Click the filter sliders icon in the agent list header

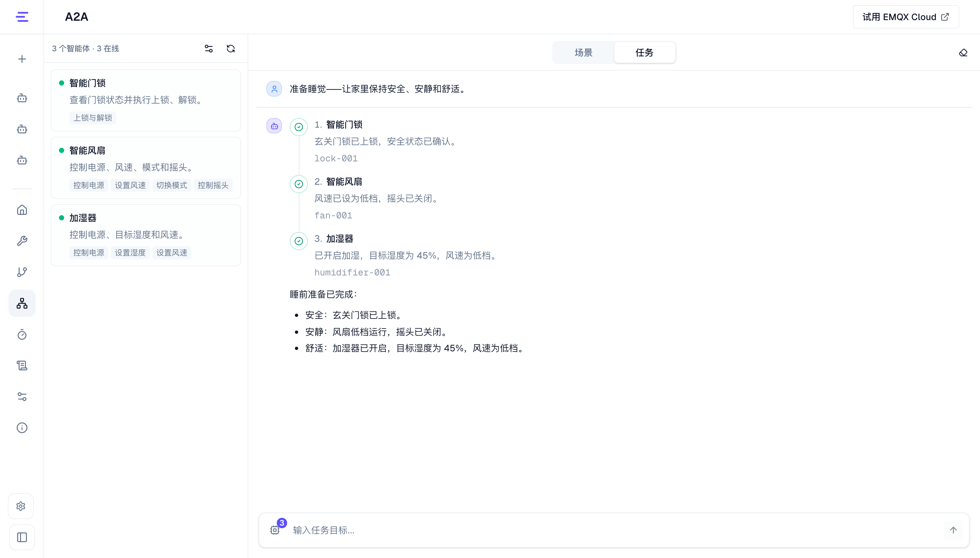[208, 49]
